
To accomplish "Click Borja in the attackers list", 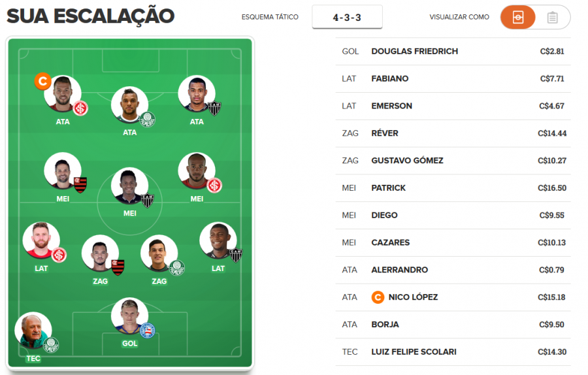I will pos(385,325).
